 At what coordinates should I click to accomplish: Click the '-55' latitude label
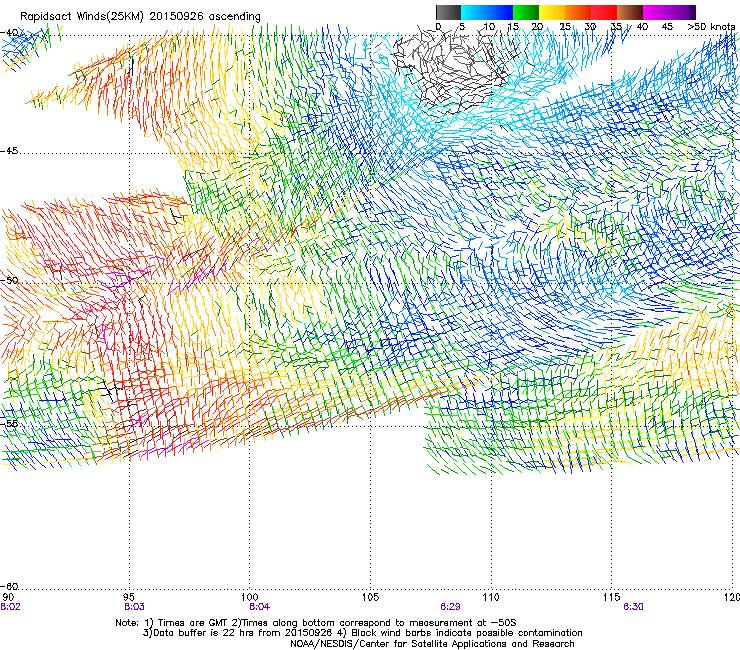9,423
